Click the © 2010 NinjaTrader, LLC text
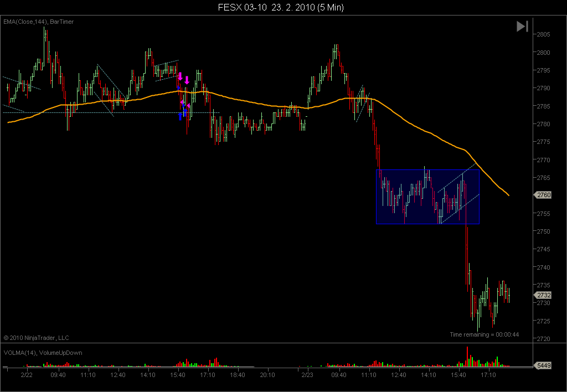The image size is (567, 392). coord(36,338)
